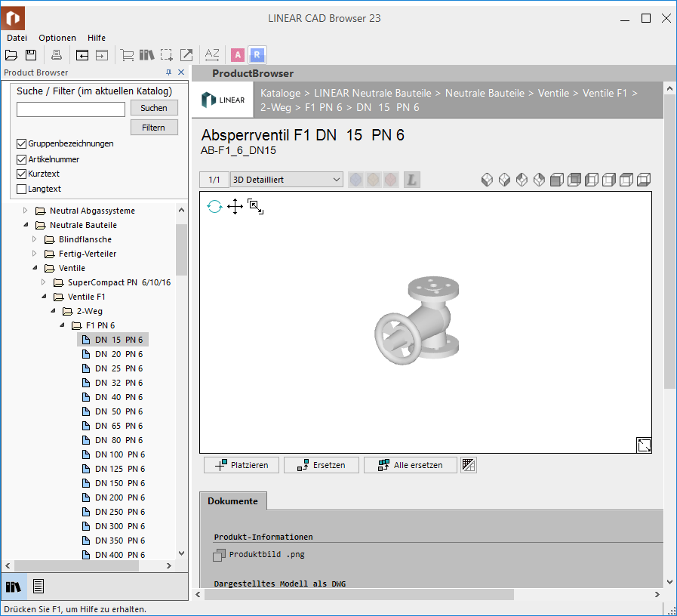This screenshot has width=677, height=616.
Task: Click the catalog books icon in toolbar
Action: point(147,55)
